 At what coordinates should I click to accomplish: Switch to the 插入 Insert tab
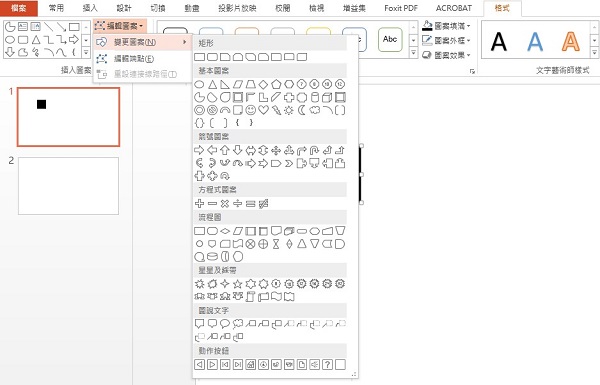[90, 8]
